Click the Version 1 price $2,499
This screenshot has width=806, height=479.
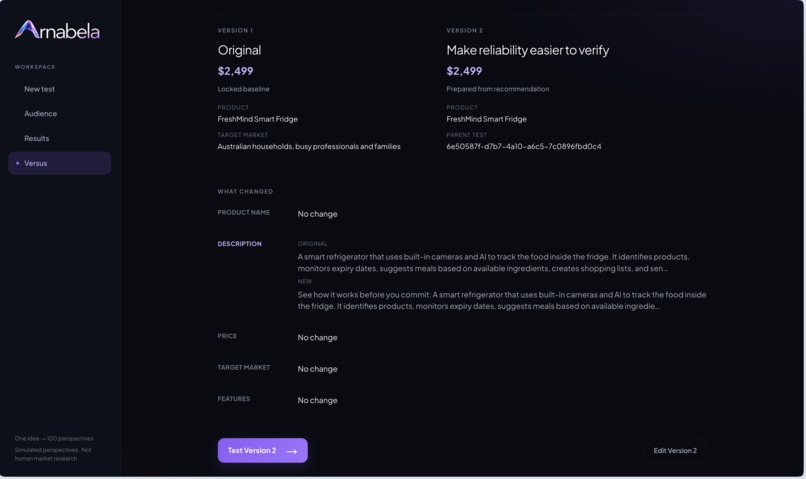pyautogui.click(x=235, y=71)
